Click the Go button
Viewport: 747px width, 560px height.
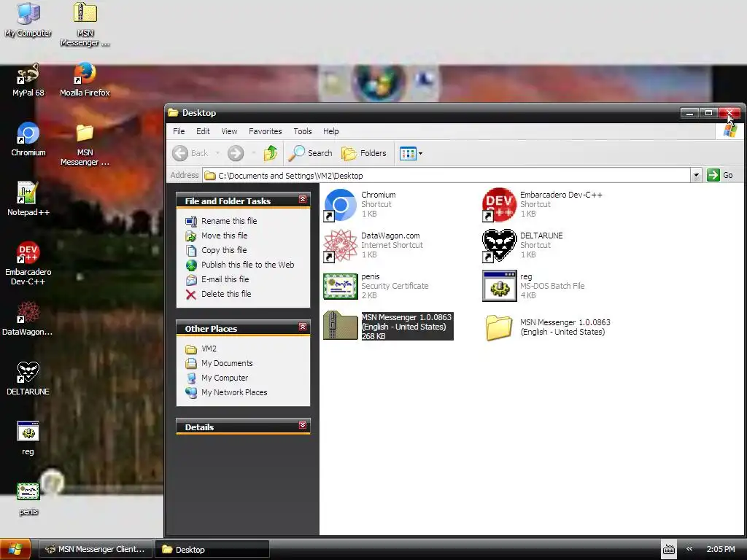(x=720, y=175)
